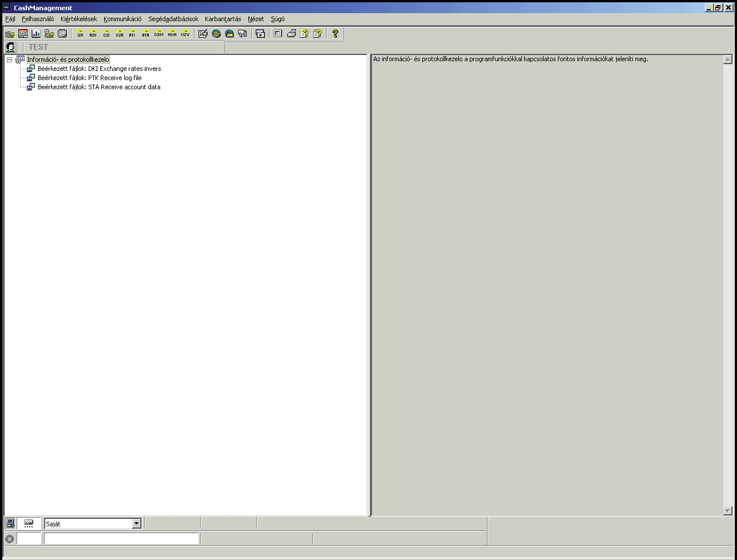Open the bar chart toolbar icon
737x560 pixels.
coord(36,34)
